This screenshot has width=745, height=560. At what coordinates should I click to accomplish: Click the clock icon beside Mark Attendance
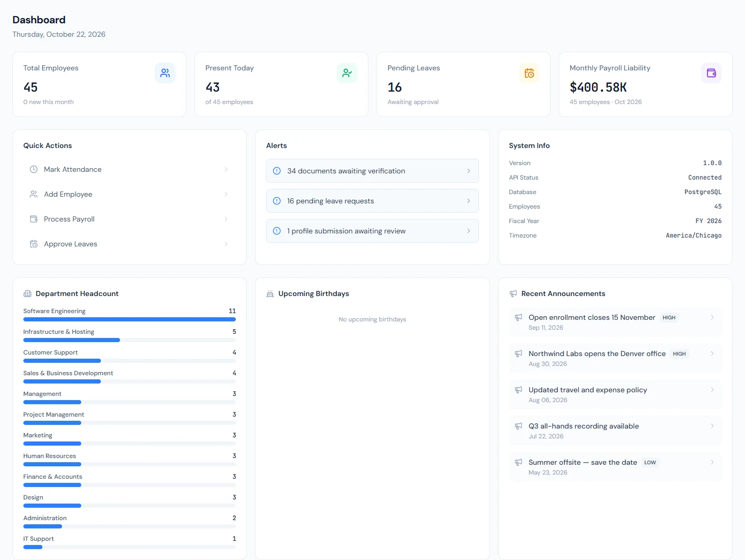coord(34,169)
